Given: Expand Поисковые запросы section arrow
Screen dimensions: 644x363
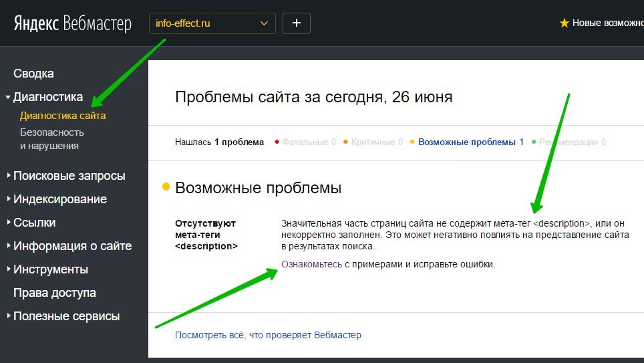Looking at the screenshot, I should [9, 176].
